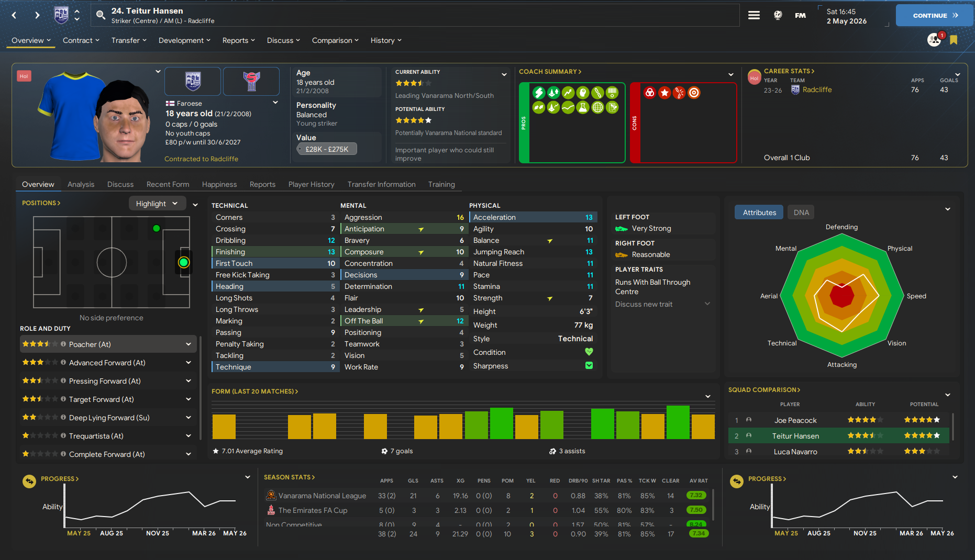
Task: Open the Transfer menu
Action: [129, 40]
